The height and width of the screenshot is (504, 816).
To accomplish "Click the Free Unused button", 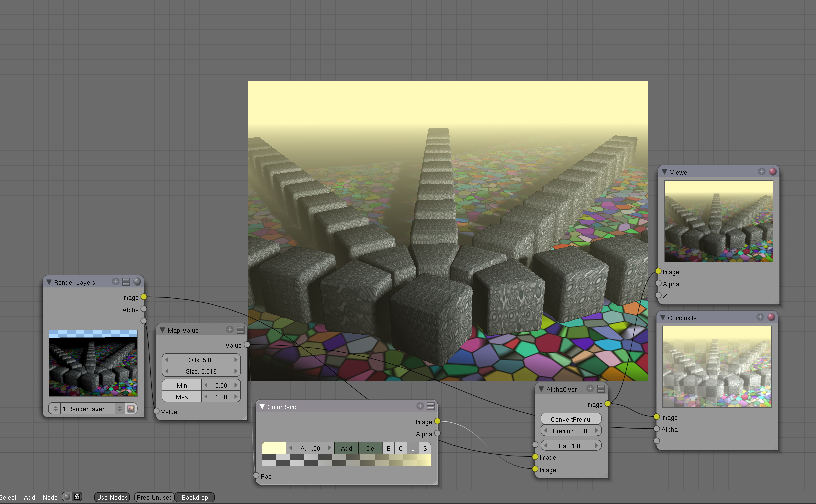I will point(154,497).
